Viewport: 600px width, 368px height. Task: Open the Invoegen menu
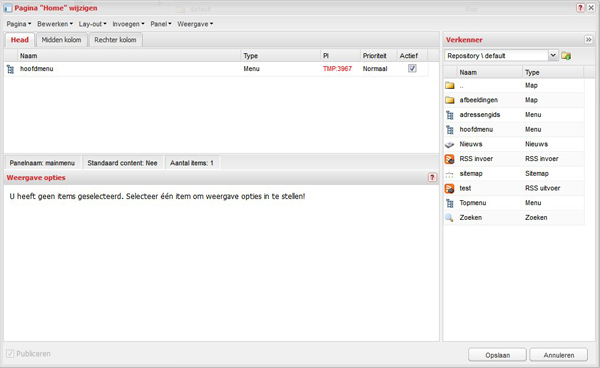128,24
